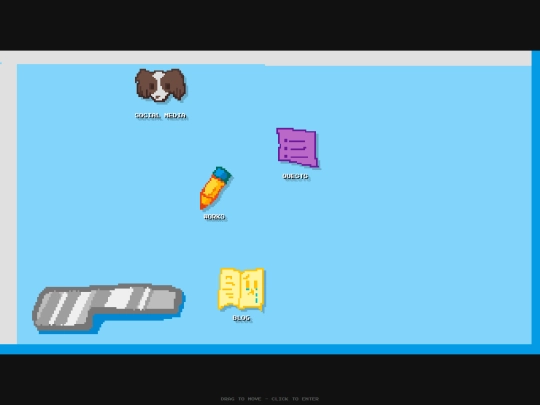Viewport: 540px width, 405px height.
Task: Click the "BLOG" label
Action: point(241,318)
